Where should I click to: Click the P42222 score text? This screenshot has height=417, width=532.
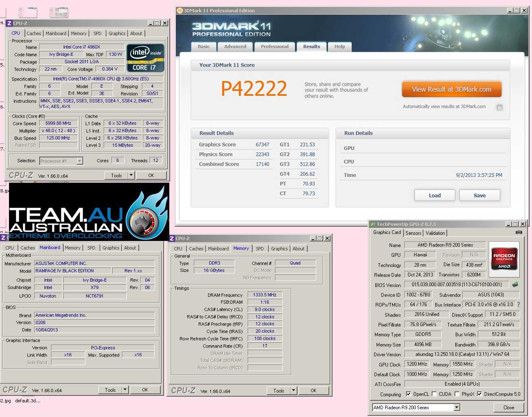tap(254, 88)
